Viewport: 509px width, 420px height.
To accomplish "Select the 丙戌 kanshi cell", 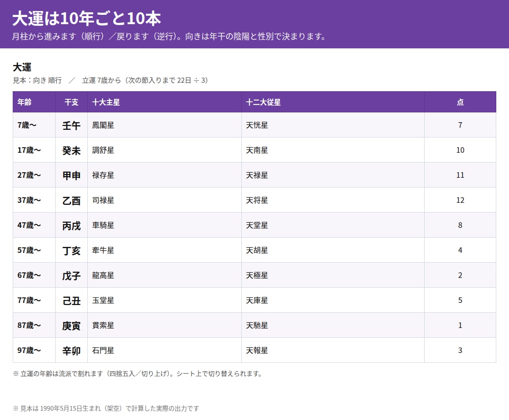I will click(x=71, y=225).
